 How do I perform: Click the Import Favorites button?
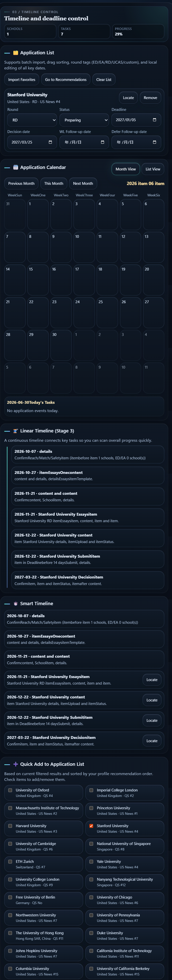(22, 79)
